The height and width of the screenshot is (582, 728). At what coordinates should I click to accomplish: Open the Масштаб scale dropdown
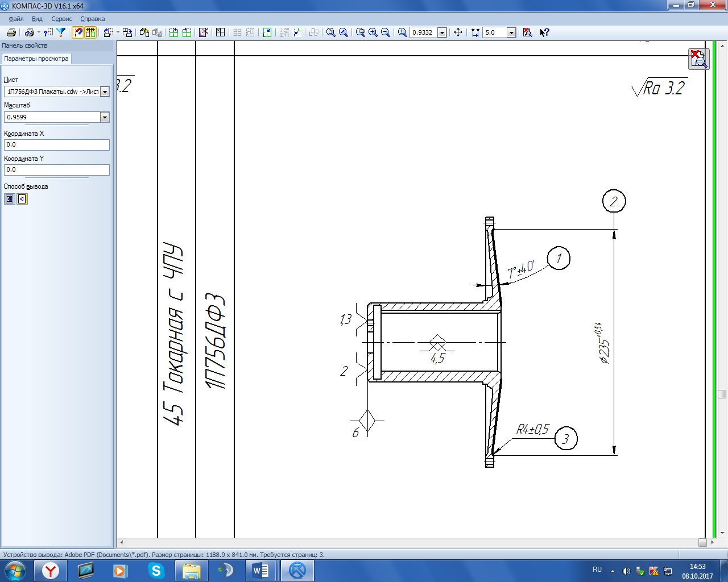[x=105, y=117]
